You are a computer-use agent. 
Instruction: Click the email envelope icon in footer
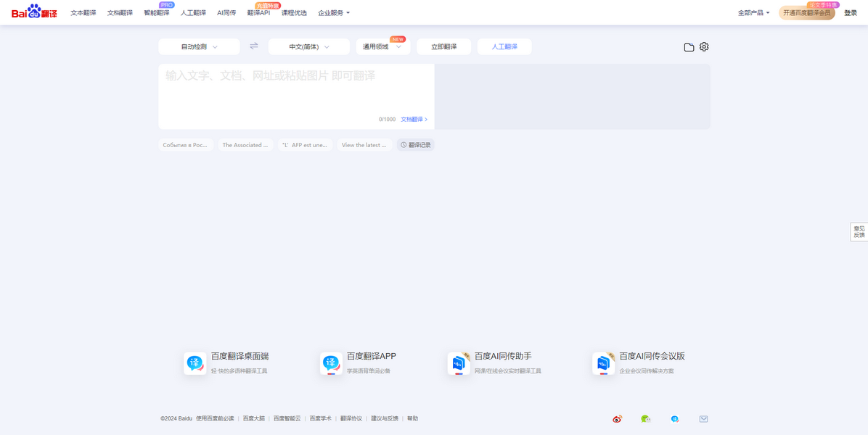pos(703,419)
